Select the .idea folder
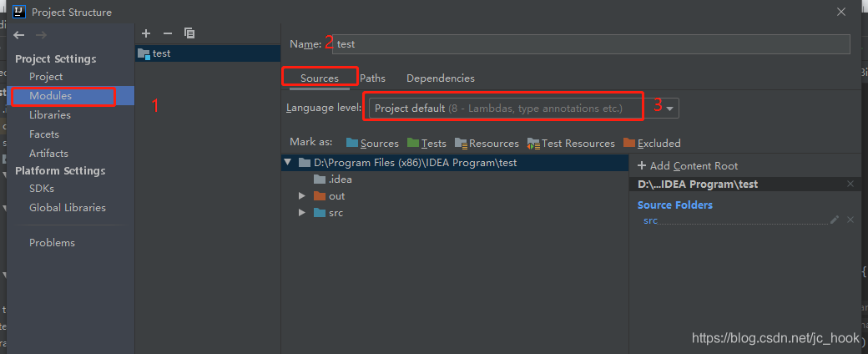This screenshot has height=354, width=868. 333,180
